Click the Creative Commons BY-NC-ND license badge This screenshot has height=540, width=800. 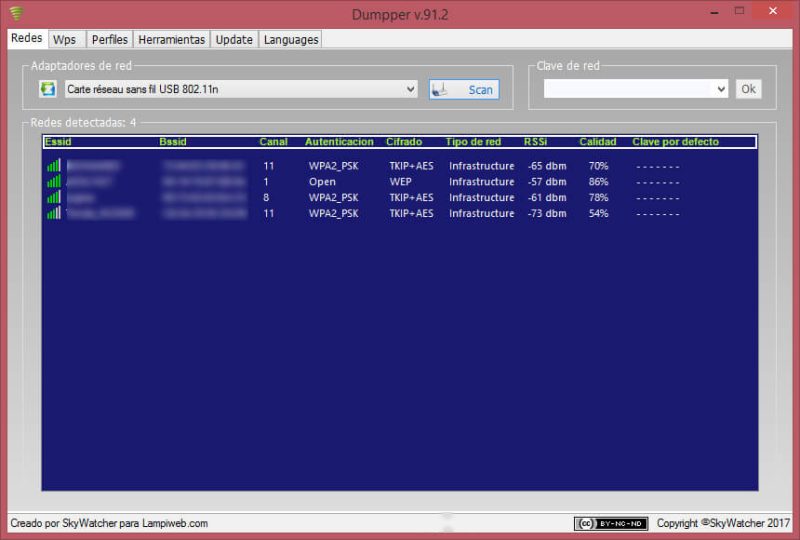click(611, 524)
